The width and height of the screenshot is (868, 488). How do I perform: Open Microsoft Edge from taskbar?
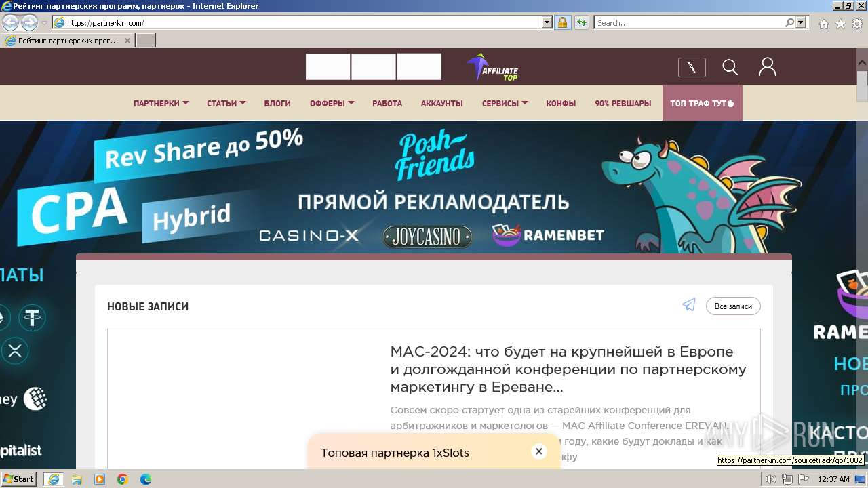point(146,479)
